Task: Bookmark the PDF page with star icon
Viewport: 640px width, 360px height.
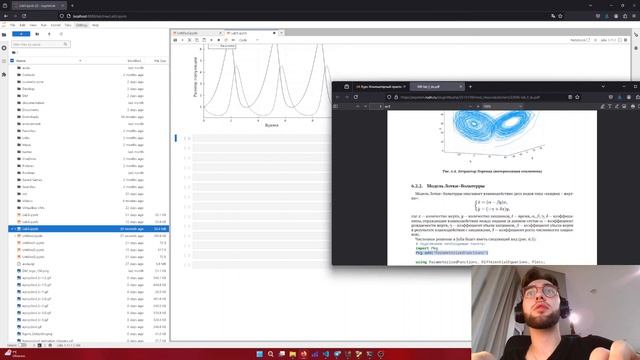Action: point(577,97)
